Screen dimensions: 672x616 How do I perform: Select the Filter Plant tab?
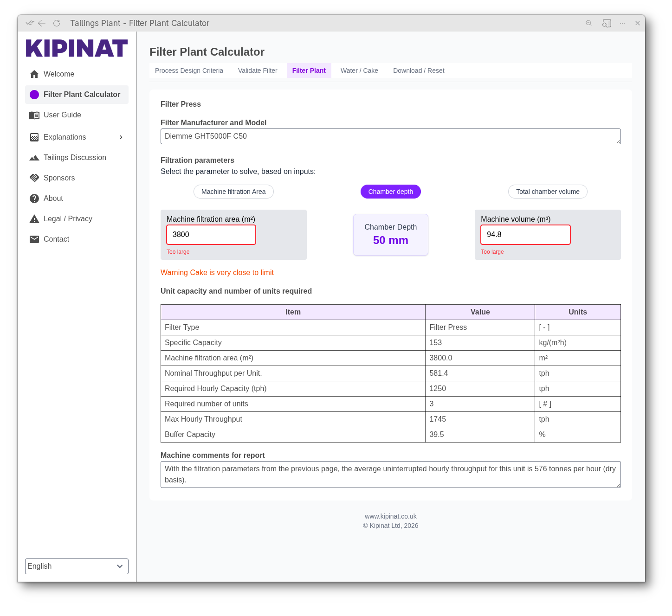(309, 71)
